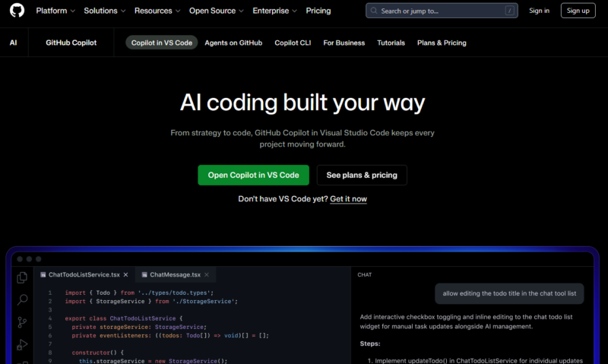Click the Sign up button

pos(578,11)
